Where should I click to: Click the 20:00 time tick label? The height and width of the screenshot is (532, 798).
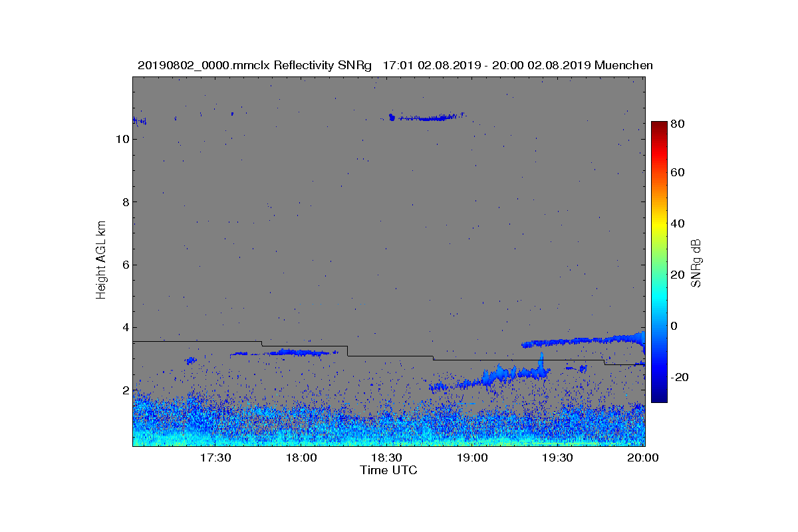pyautogui.click(x=643, y=458)
